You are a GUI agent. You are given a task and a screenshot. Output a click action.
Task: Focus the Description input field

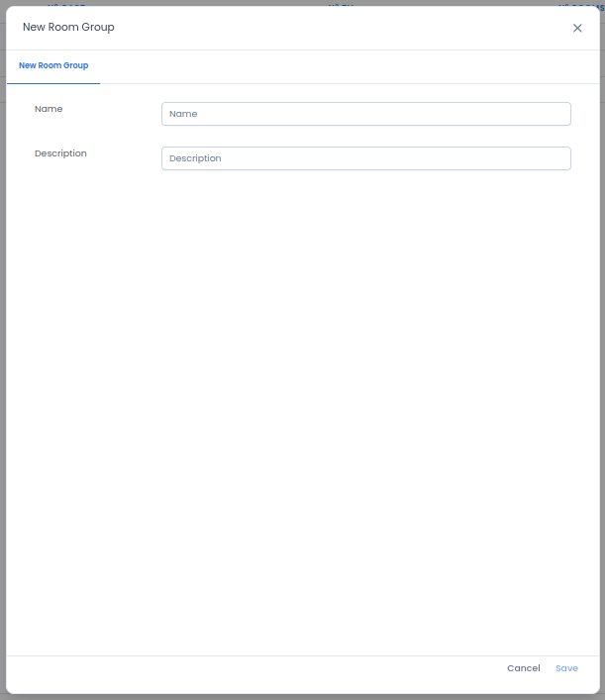coord(366,158)
